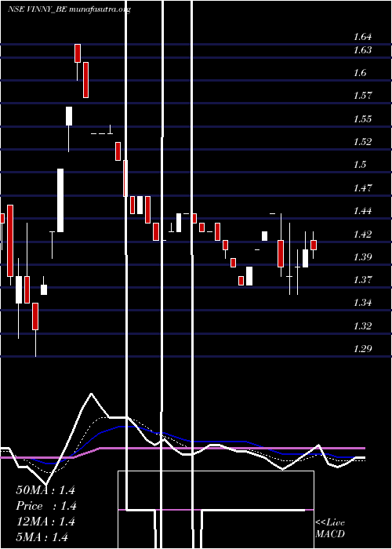Click the 1.6 price axis label

[360, 73]
